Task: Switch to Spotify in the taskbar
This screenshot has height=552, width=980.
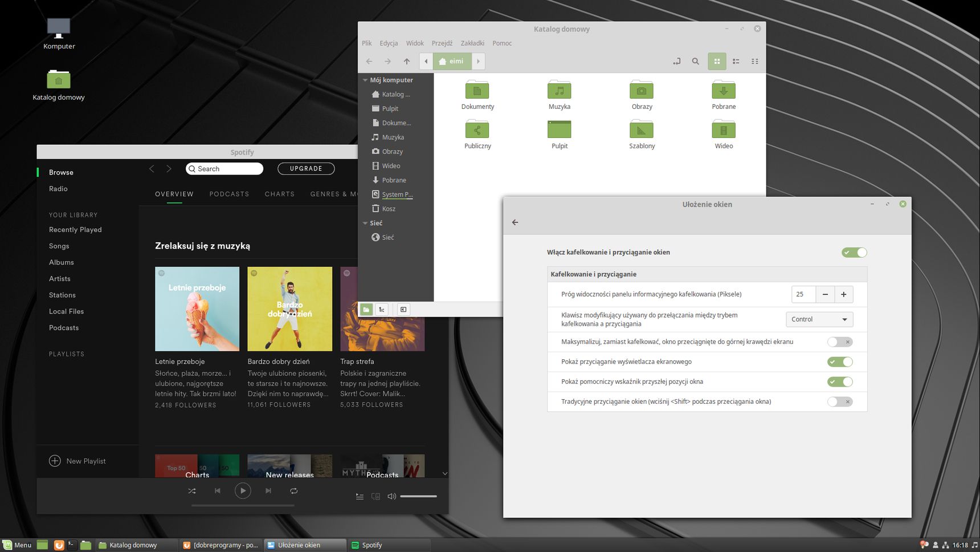Action: tap(389, 545)
